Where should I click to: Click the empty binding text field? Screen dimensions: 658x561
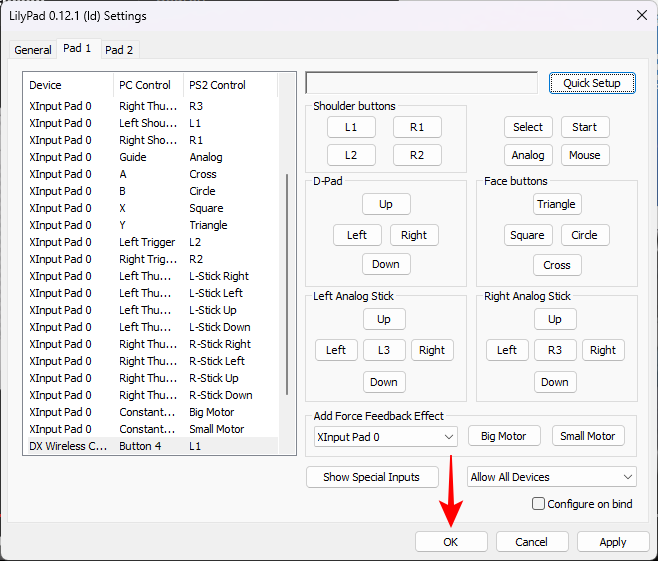(x=422, y=83)
